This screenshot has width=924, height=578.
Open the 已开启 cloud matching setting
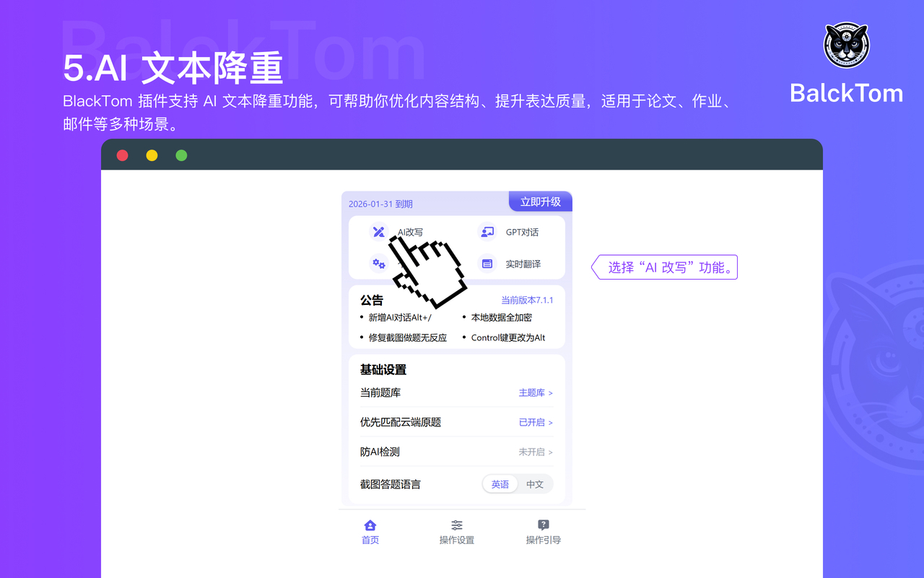[536, 423]
